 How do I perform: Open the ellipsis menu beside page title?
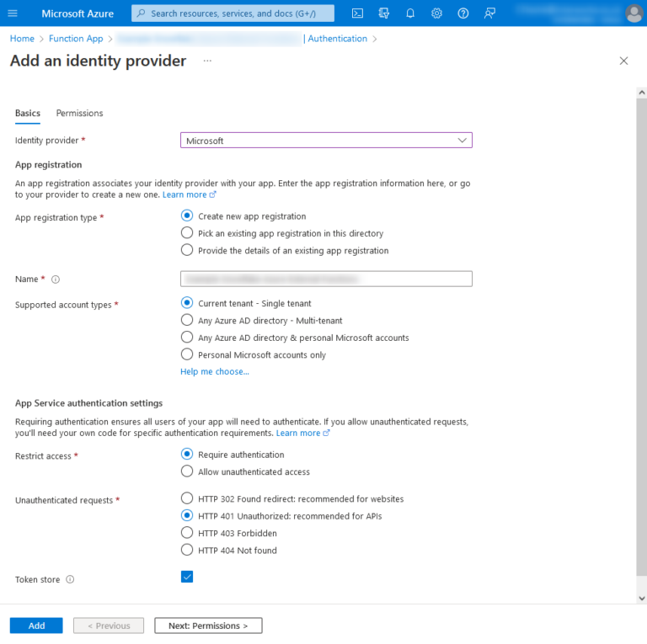207,61
